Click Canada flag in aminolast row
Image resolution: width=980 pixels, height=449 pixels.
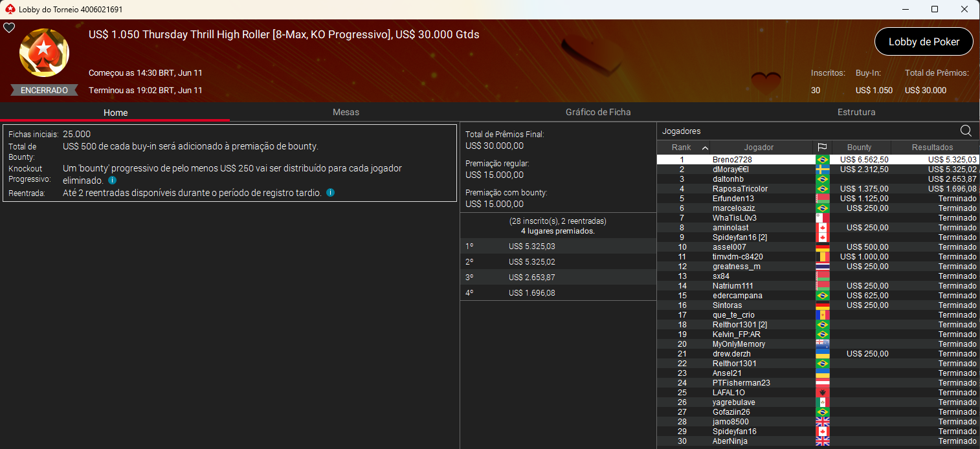(x=823, y=227)
